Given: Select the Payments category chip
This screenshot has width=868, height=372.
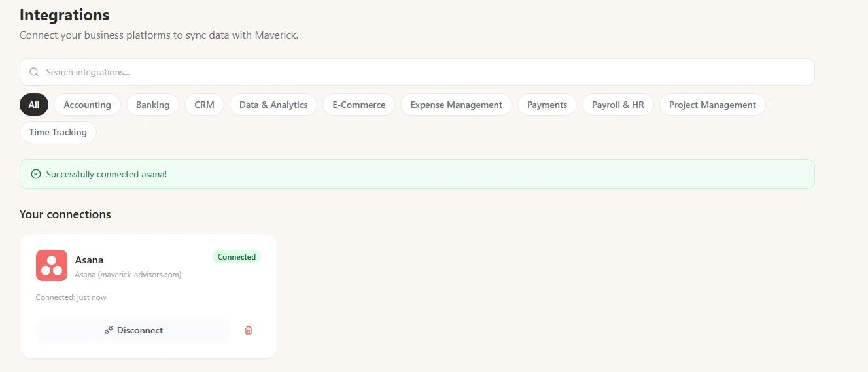Looking at the screenshot, I should coord(547,105).
